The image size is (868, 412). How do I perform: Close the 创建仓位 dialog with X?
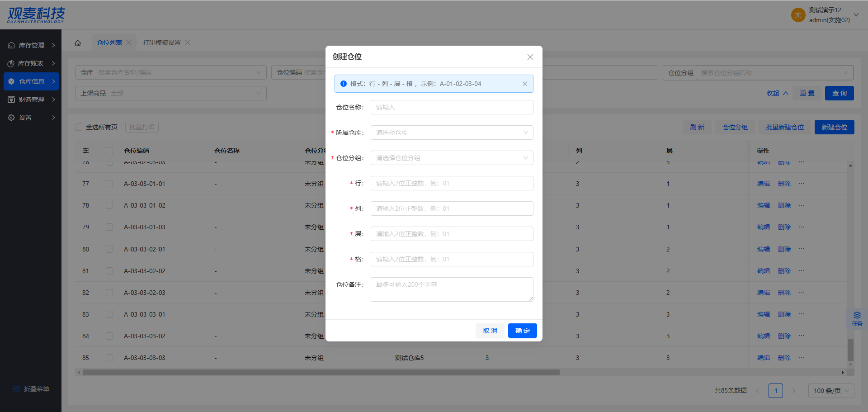530,57
